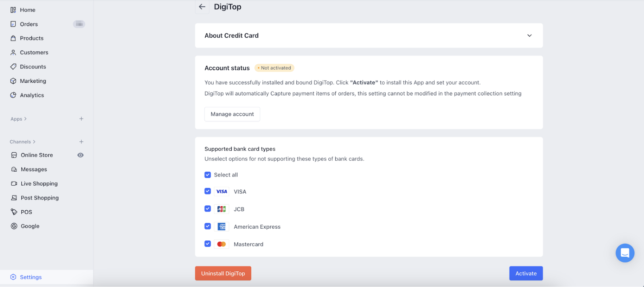
Task: Click the Not activated status badge
Action: point(275,68)
